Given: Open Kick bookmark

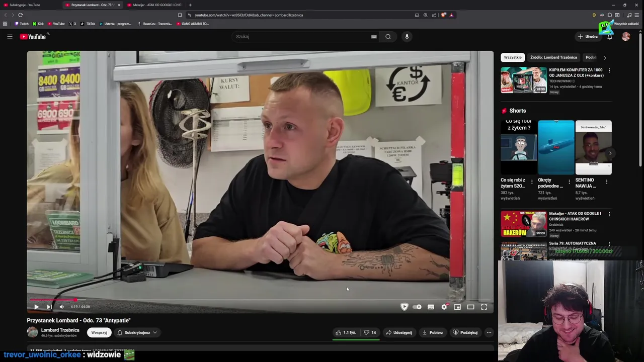Looking at the screenshot, I should pos(38,24).
